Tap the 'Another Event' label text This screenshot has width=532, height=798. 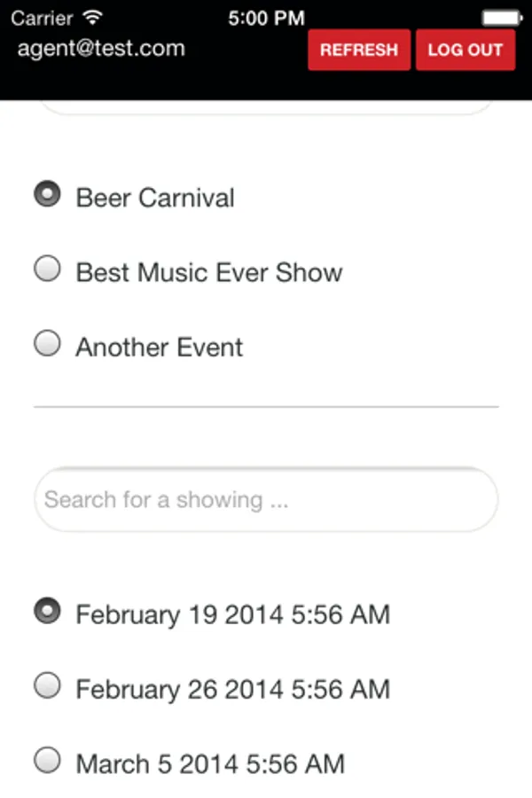[160, 347]
